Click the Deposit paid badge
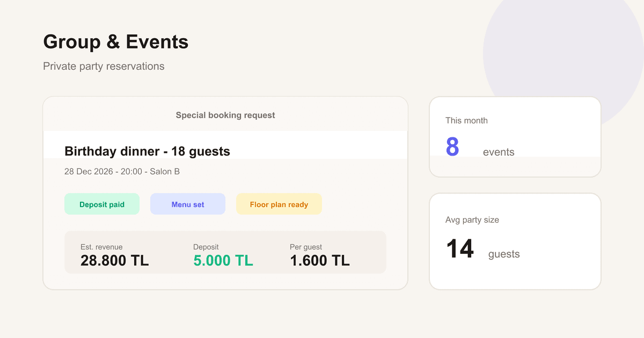The height and width of the screenshot is (338, 644). tap(102, 204)
